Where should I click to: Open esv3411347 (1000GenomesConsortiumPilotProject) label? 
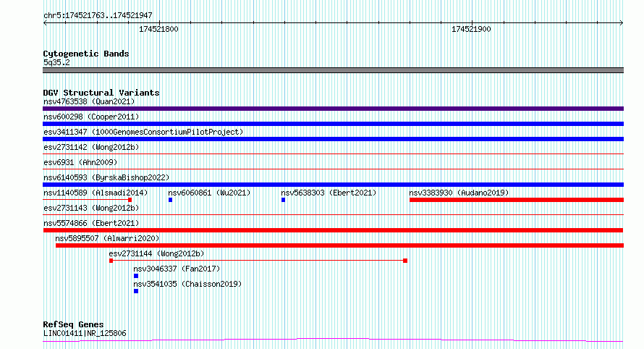coord(143,132)
